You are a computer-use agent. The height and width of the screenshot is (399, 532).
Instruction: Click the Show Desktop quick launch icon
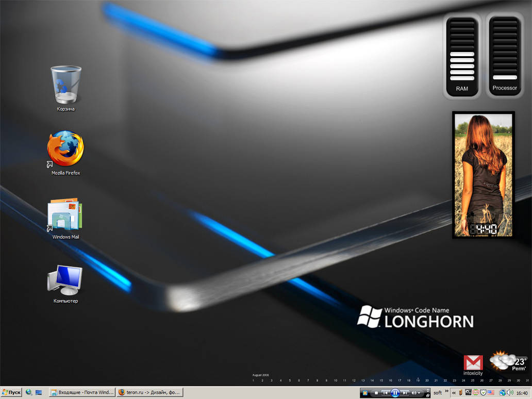39,392
